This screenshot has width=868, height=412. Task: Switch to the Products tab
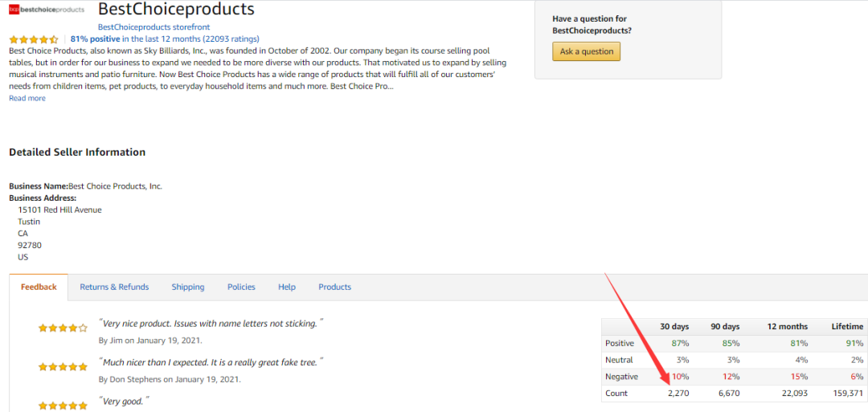[335, 287]
